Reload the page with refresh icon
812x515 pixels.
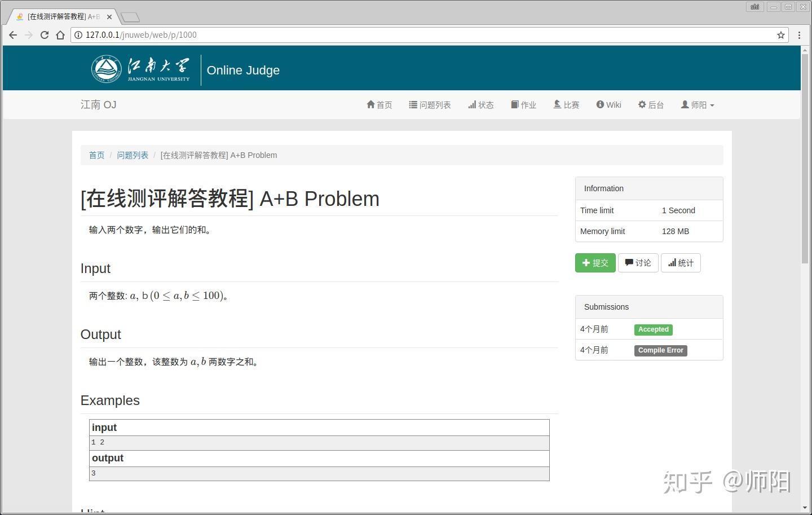pyautogui.click(x=45, y=35)
